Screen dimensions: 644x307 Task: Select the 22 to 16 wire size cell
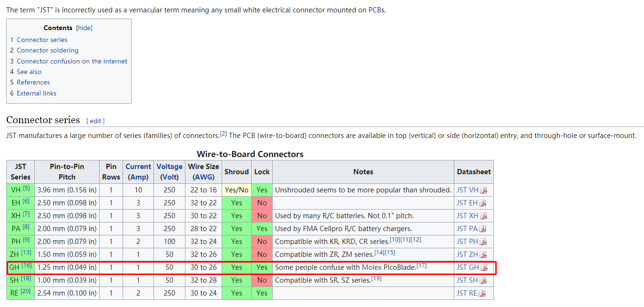click(204, 190)
